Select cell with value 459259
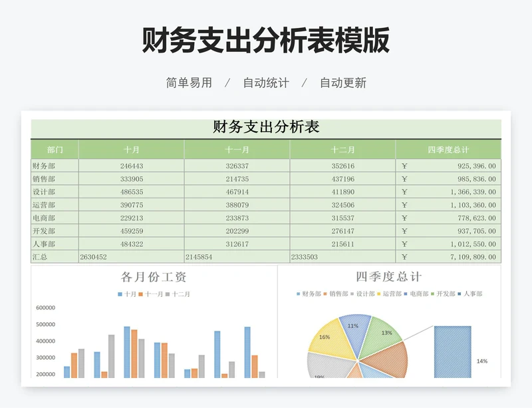532x408 pixels. click(131, 231)
